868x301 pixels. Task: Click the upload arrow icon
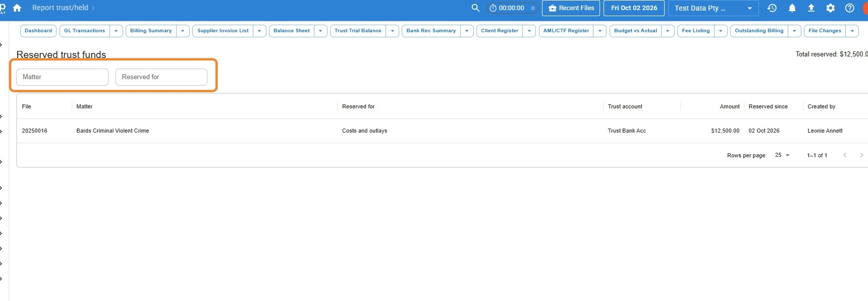click(x=811, y=8)
